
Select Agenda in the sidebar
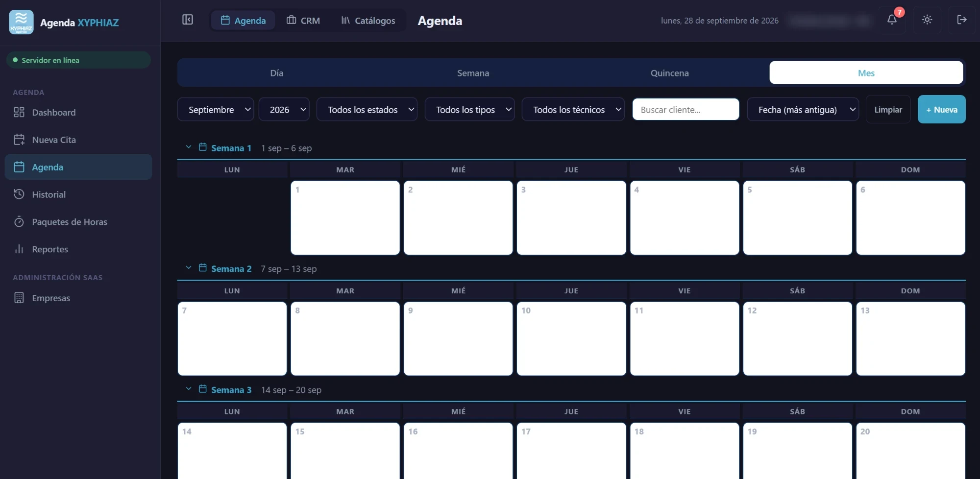[78, 167]
